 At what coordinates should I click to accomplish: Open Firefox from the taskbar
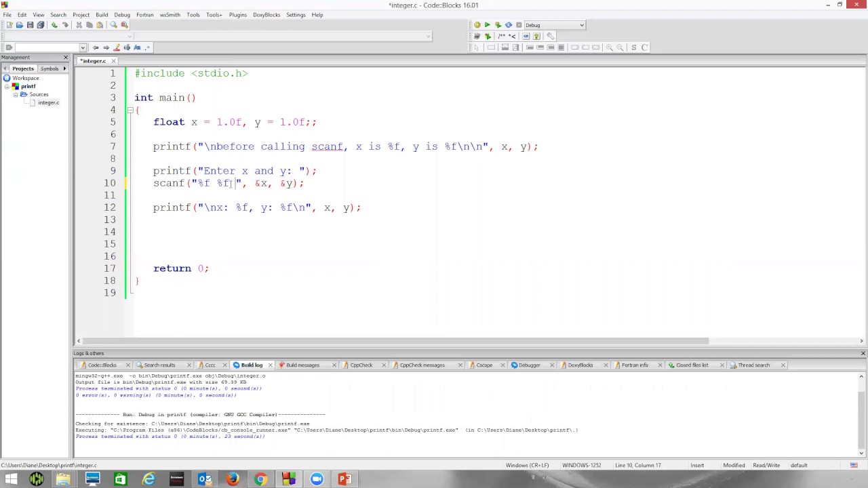233,479
